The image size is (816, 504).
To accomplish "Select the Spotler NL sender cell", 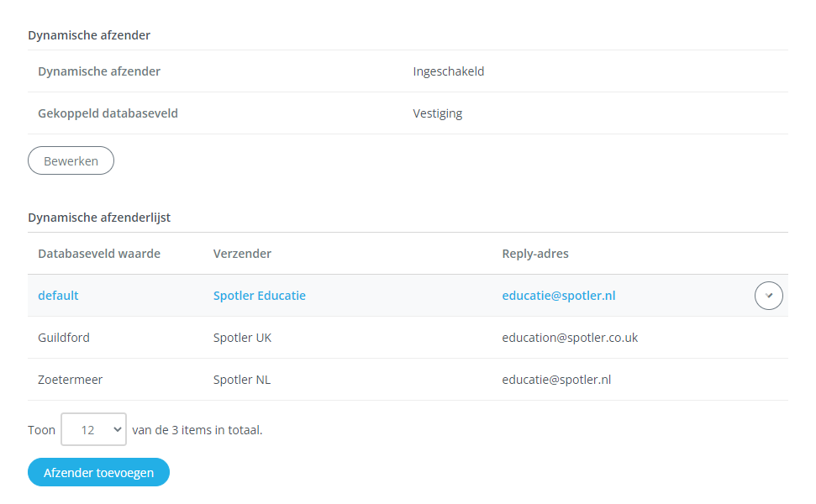I will [x=242, y=380].
